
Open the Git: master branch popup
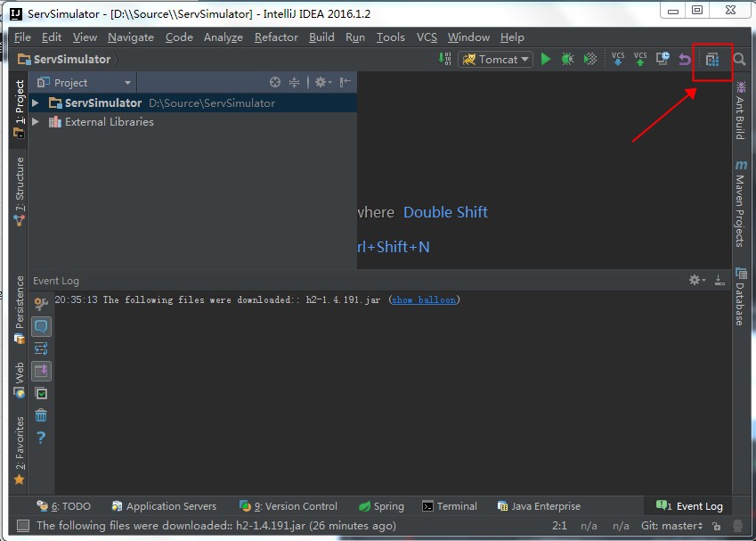point(671,526)
